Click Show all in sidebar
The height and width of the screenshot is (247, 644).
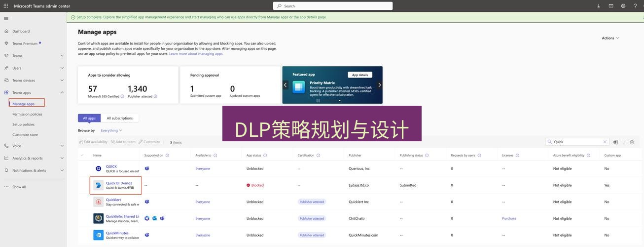[19, 187]
